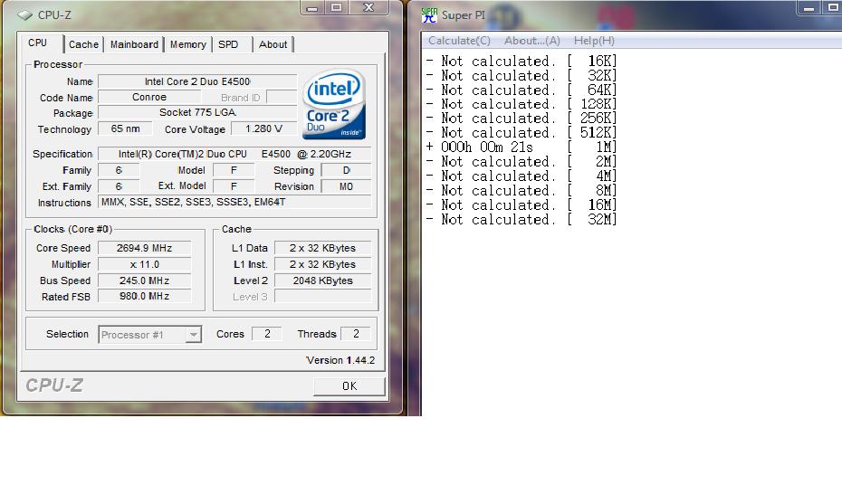Click the Not calculated 4M row
Viewport: 842px width, 504px height.
pos(521,176)
